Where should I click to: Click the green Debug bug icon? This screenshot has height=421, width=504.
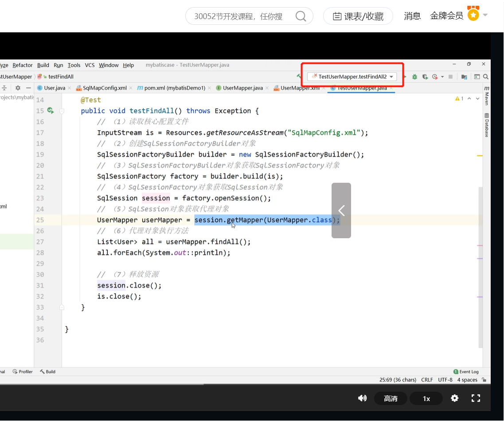click(x=414, y=77)
